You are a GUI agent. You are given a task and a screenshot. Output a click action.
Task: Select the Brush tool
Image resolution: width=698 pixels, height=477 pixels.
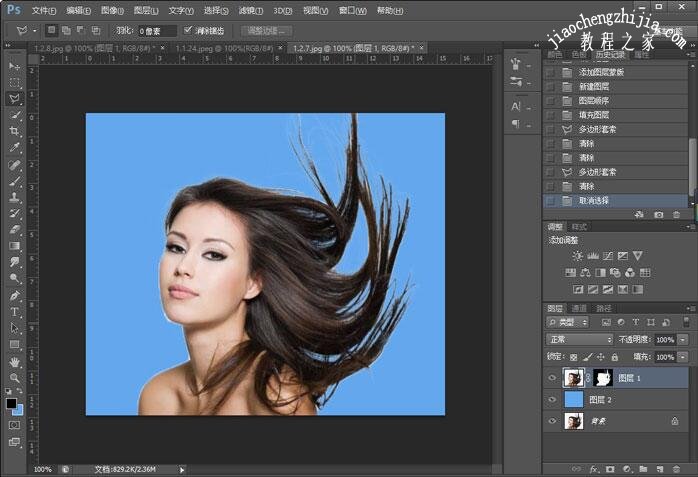pyautogui.click(x=14, y=181)
